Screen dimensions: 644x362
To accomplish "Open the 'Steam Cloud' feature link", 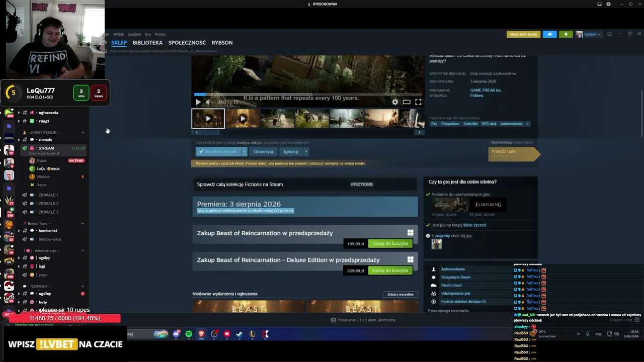I will coord(451,285).
